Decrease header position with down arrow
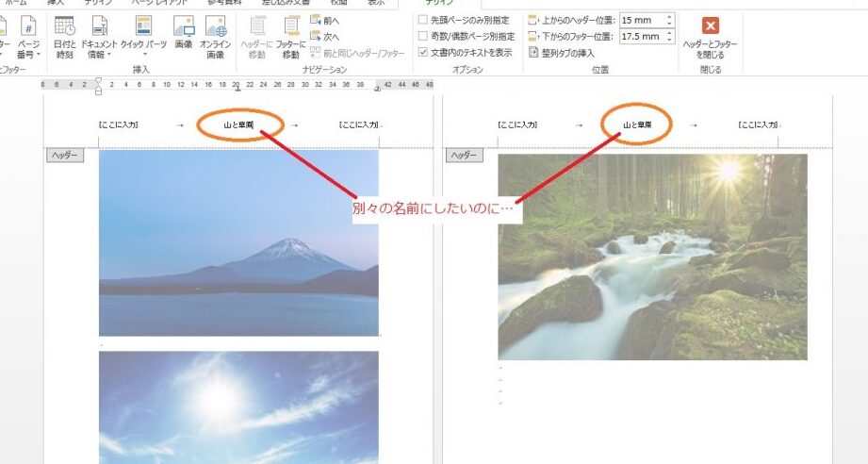868x464 pixels. [x=670, y=24]
